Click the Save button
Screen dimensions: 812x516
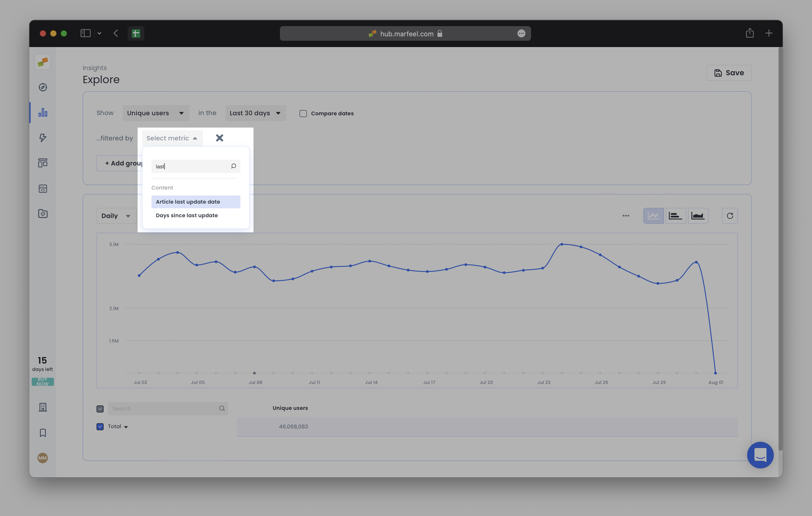point(729,73)
